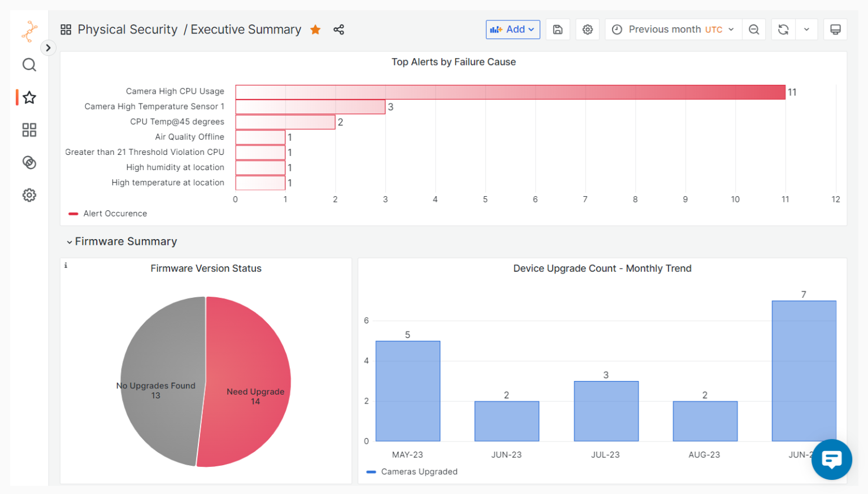
Task: Save dashboard using the save icon
Action: pos(558,29)
